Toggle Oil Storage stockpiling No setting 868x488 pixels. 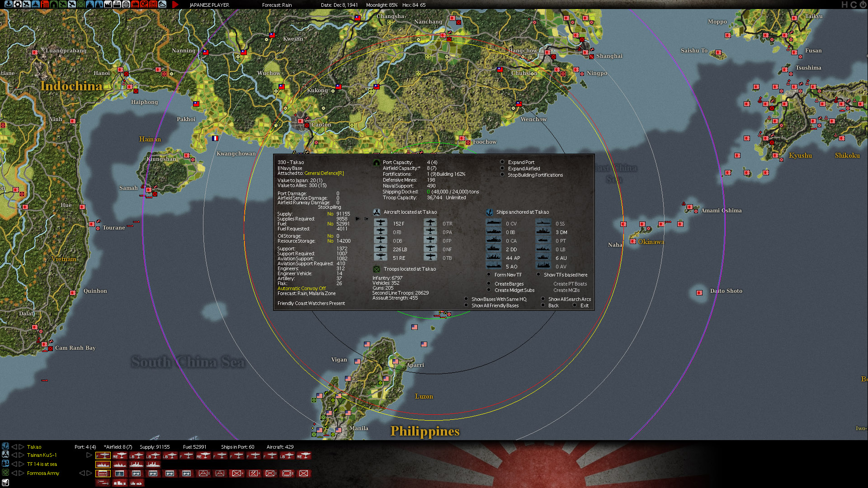(x=330, y=236)
